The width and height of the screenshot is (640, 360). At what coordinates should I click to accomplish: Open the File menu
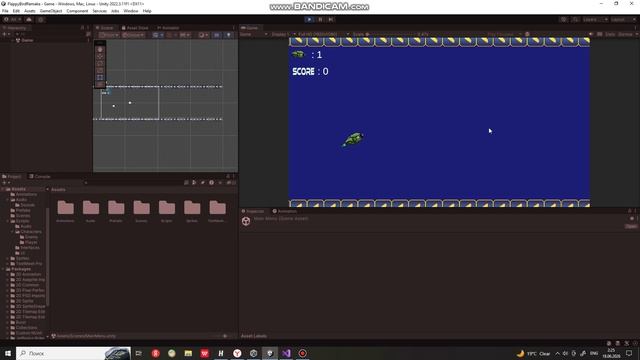click(5, 11)
